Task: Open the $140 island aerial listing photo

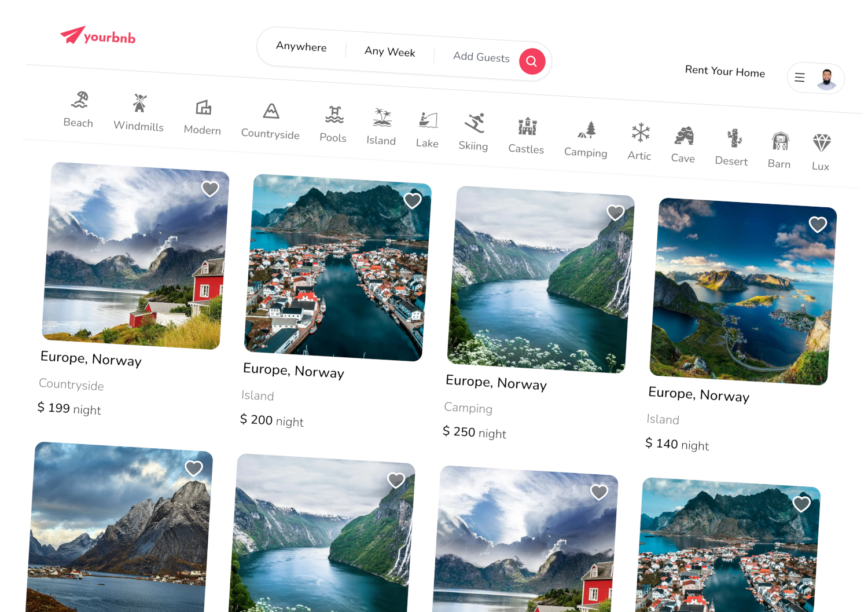Action: (743, 291)
